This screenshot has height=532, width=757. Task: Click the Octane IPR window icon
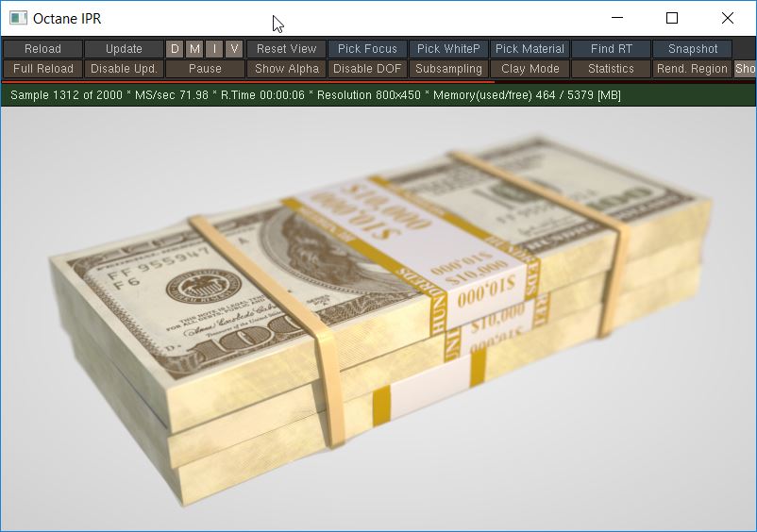coord(18,18)
